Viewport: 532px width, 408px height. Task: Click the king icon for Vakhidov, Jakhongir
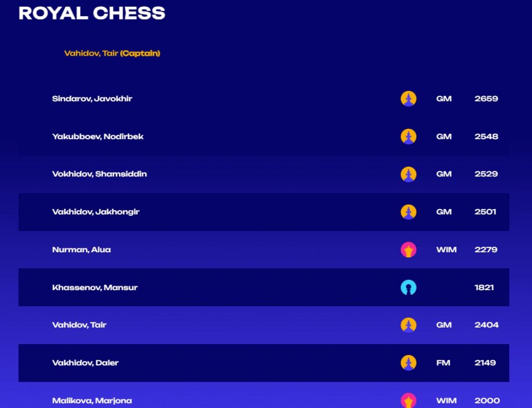[x=408, y=212]
